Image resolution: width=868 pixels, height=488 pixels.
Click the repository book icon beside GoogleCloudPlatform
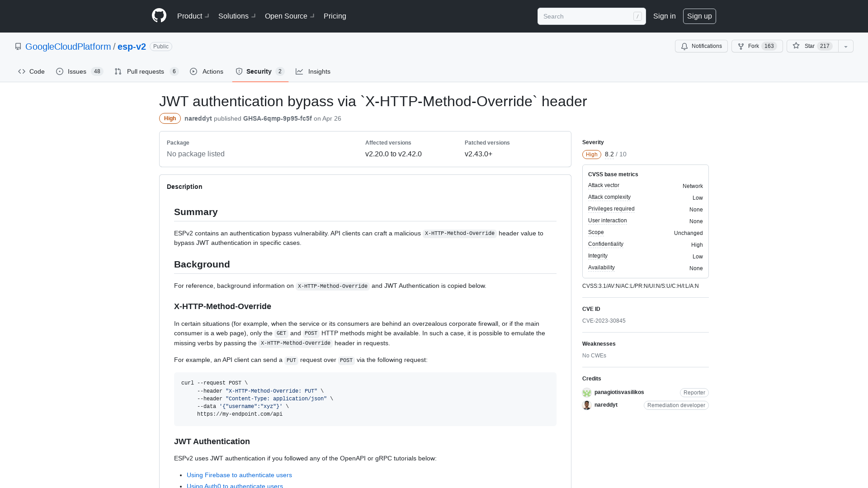pyautogui.click(x=18, y=47)
